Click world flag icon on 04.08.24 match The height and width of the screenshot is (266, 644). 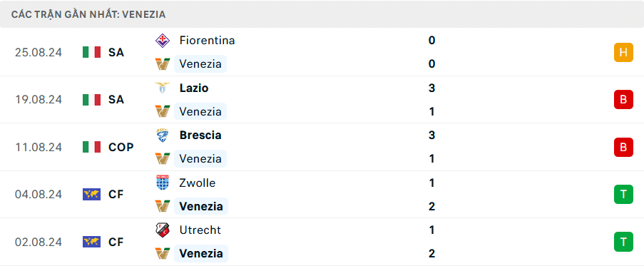click(x=91, y=194)
